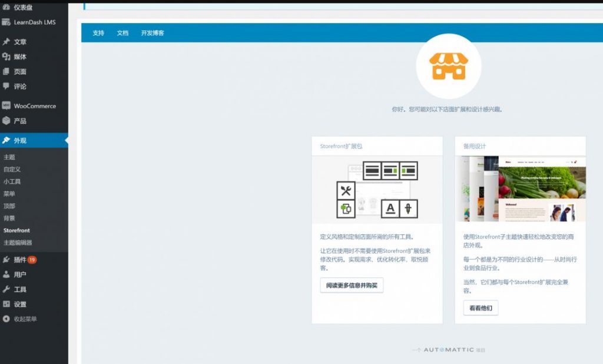The width and height of the screenshot is (603, 364).
Task: Choose 顶部 in the appearance submenu
Action: 9,206
